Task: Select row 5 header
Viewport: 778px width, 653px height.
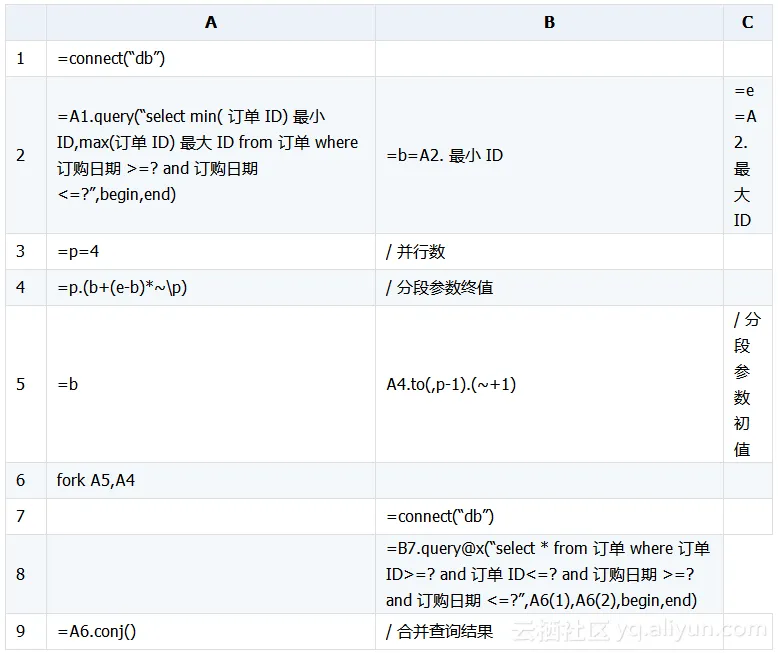Action: 21,384
